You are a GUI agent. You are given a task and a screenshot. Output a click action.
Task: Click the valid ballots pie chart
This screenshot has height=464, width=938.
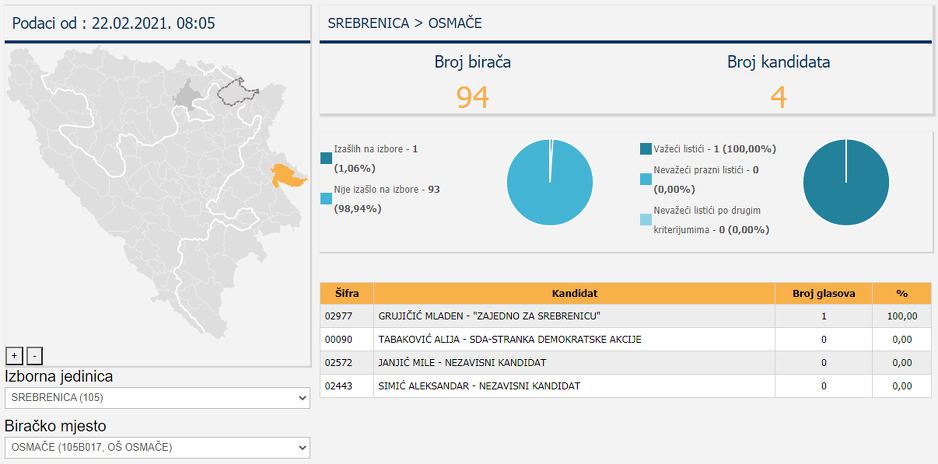click(x=846, y=182)
